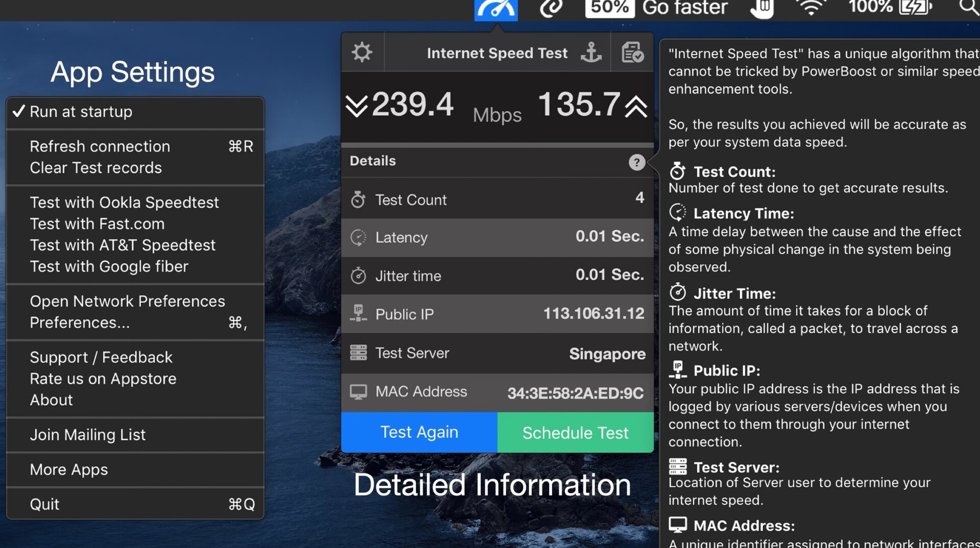Click the Jitter Time icon in the help panel
The height and width of the screenshot is (548, 980).
coord(678,292)
